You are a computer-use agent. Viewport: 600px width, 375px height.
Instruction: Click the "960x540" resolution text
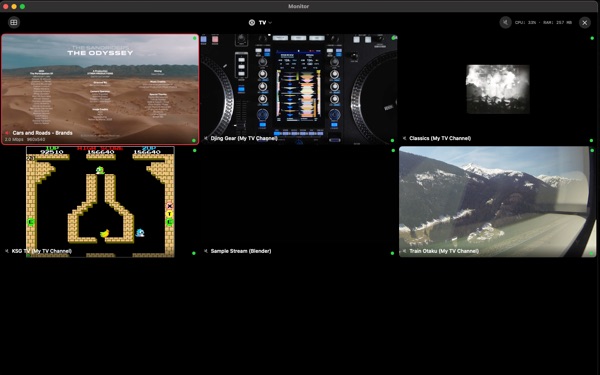click(36, 140)
